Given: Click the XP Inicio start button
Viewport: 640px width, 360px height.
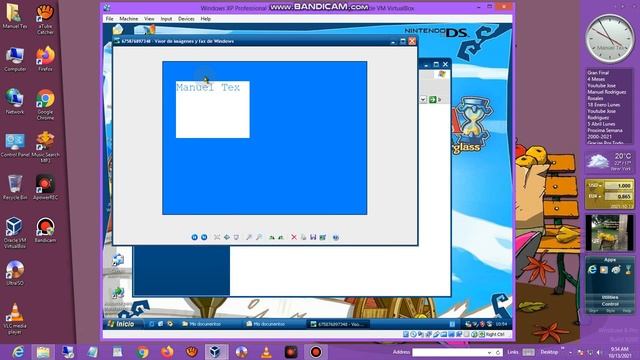Looking at the screenshot, I should pyautogui.click(x=122, y=324).
